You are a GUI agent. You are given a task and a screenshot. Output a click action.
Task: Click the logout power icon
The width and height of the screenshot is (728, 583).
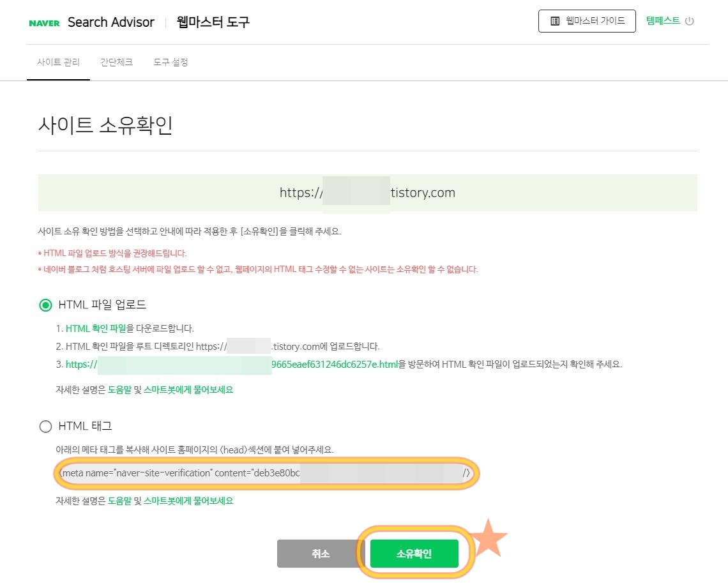pyautogui.click(x=690, y=21)
